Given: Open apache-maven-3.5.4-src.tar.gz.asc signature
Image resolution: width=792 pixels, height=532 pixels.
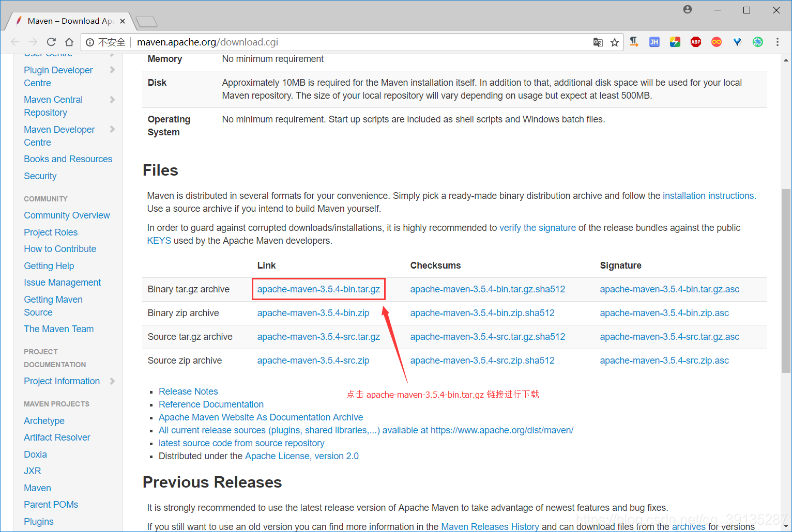Looking at the screenshot, I should 669,337.
